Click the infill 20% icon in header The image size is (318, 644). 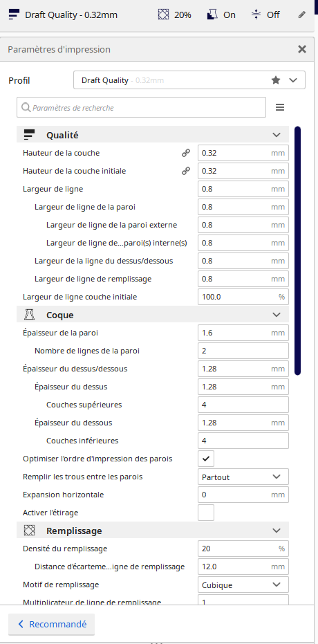(x=163, y=15)
